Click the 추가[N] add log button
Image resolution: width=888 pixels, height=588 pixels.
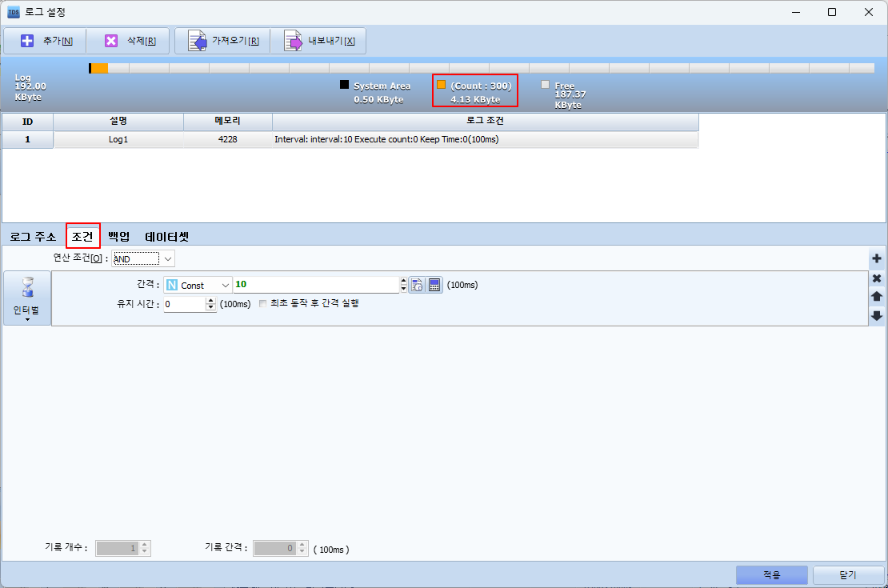click(46, 41)
